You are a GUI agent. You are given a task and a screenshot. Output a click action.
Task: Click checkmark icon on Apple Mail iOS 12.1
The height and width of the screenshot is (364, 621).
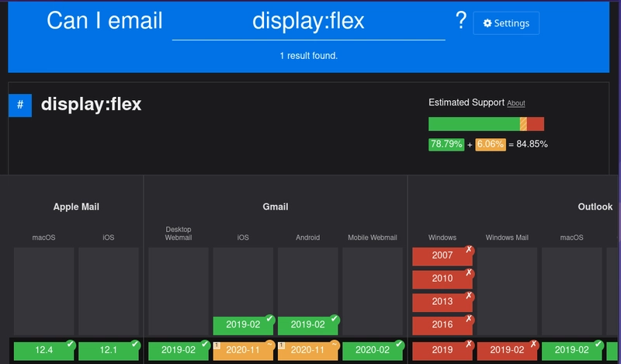135,344
